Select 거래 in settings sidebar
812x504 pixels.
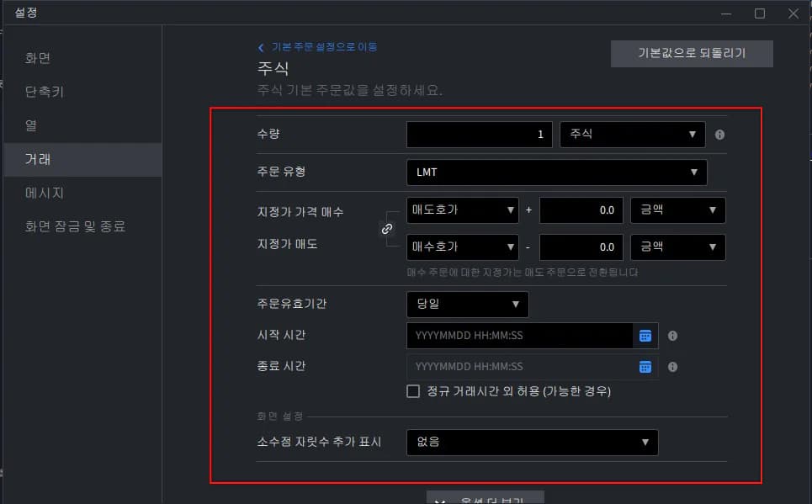[x=82, y=160]
